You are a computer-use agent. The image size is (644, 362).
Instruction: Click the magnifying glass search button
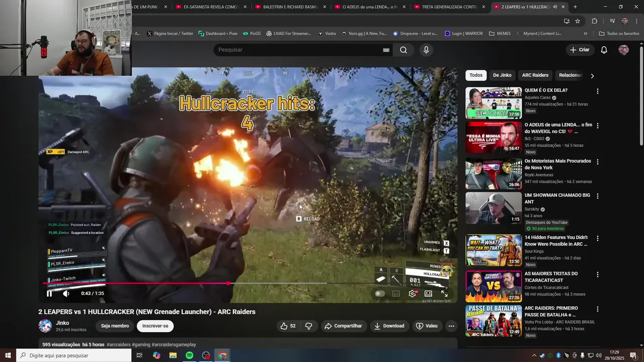404,50
